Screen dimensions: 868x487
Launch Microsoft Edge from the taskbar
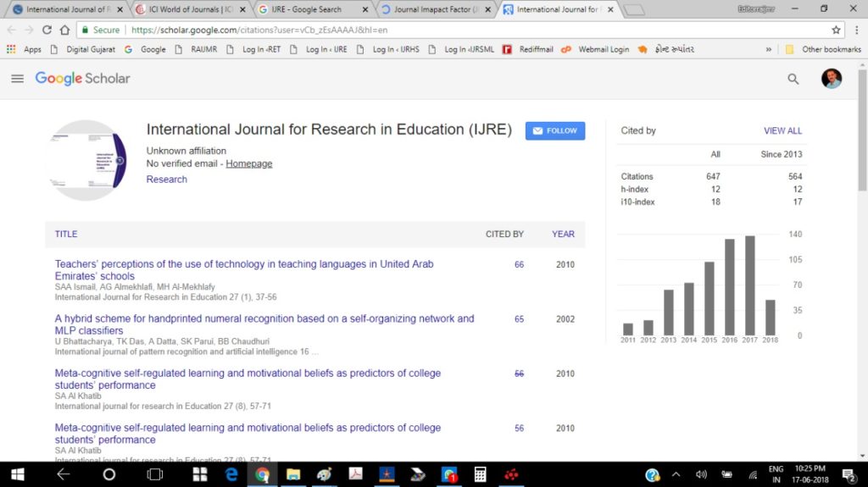coord(231,474)
